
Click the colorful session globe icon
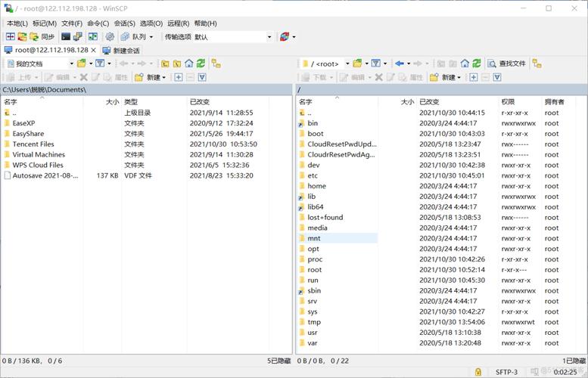pyautogui.click(x=285, y=37)
